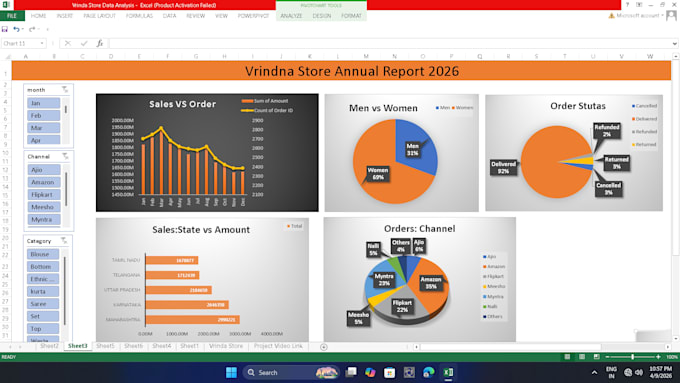Open the INSERT ribbon tab
This screenshot has height=383, width=680.
pos(65,16)
